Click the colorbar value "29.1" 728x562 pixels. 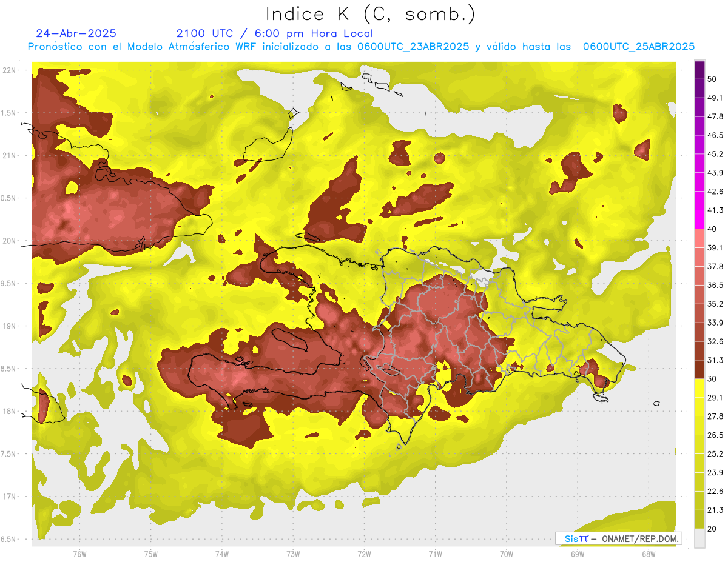[715, 398]
